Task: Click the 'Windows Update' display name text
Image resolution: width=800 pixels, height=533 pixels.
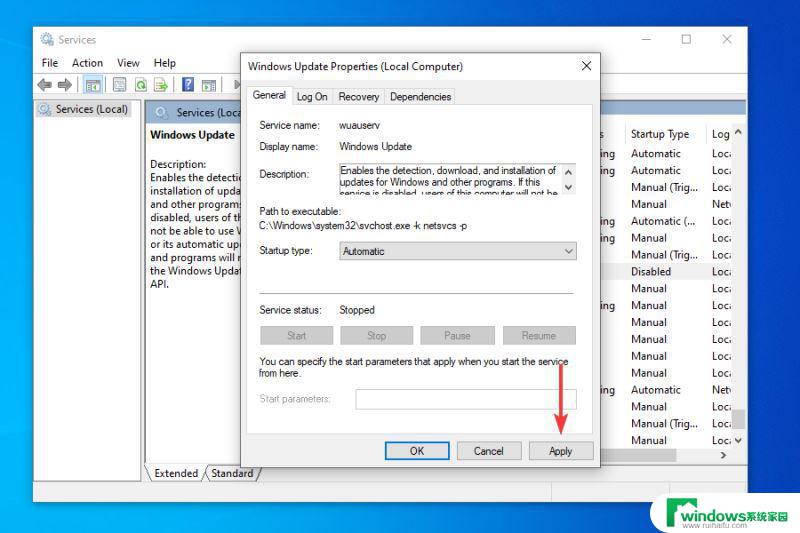Action: (x=376, y=146)
